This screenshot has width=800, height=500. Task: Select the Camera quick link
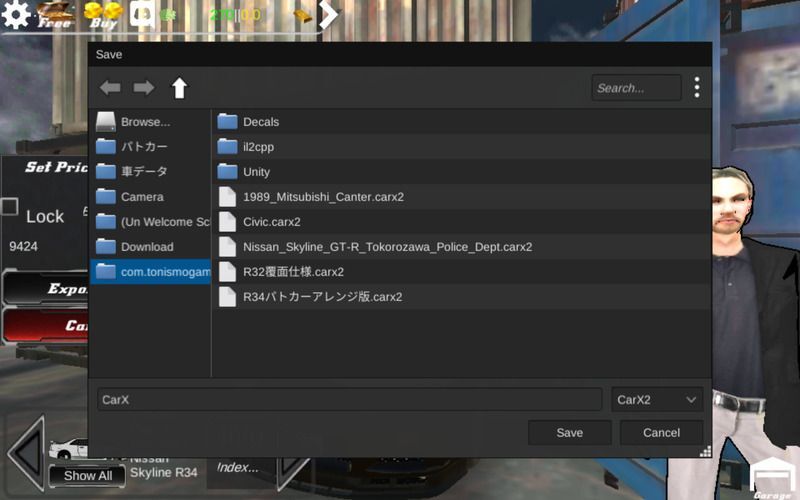[142, 197]
